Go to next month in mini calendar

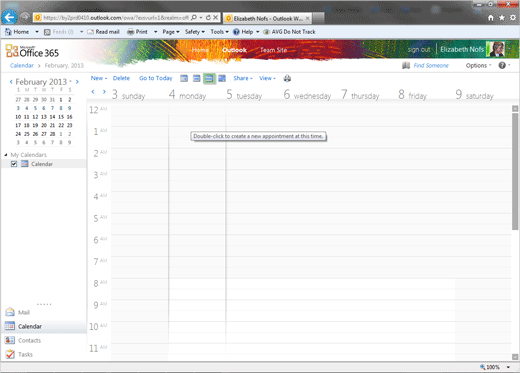point(77,82)
